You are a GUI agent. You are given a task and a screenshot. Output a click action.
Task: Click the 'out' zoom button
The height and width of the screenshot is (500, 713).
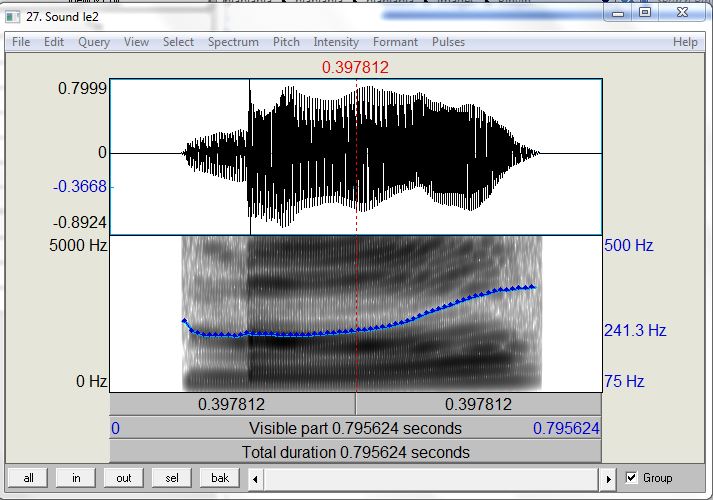124,478
